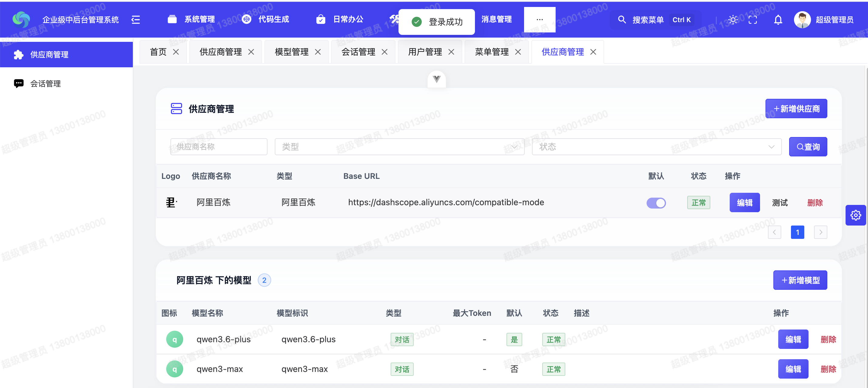Edit the qwen3-max model

pyautogui.click(x=793, y=369)
